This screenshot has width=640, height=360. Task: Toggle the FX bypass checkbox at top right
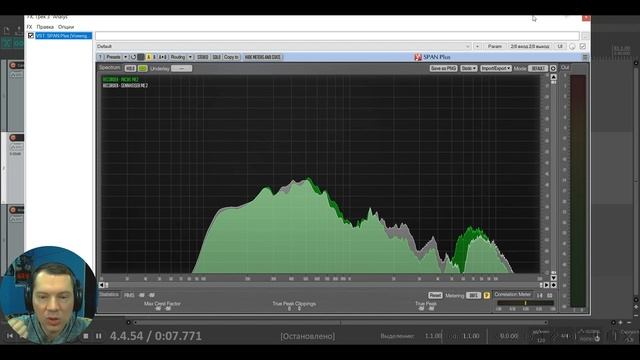(582, 47)
